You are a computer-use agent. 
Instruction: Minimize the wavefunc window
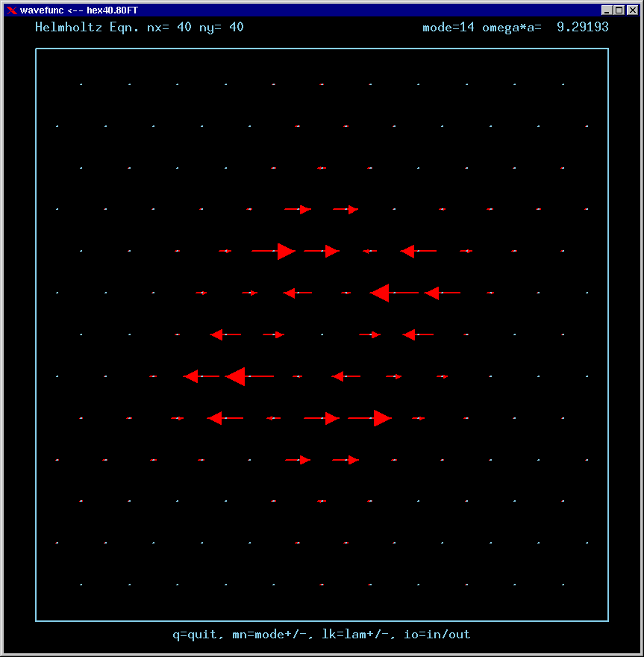(x=606, y=10)
